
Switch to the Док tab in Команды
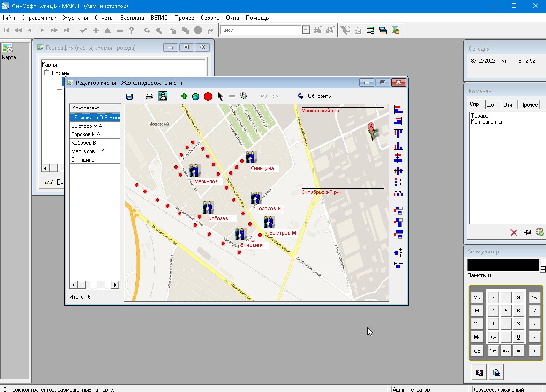coord(492,105)
